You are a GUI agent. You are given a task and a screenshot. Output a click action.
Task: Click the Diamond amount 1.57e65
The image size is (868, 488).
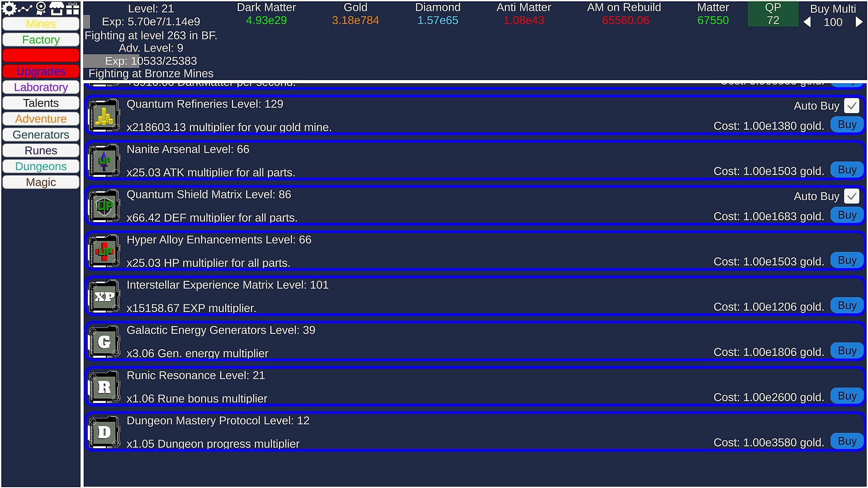437,20
